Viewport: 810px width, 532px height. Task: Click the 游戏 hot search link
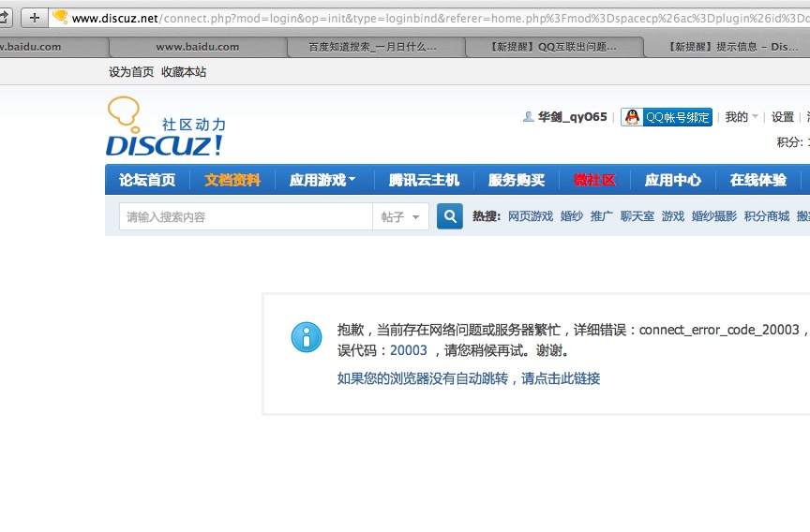coord(673,216)
